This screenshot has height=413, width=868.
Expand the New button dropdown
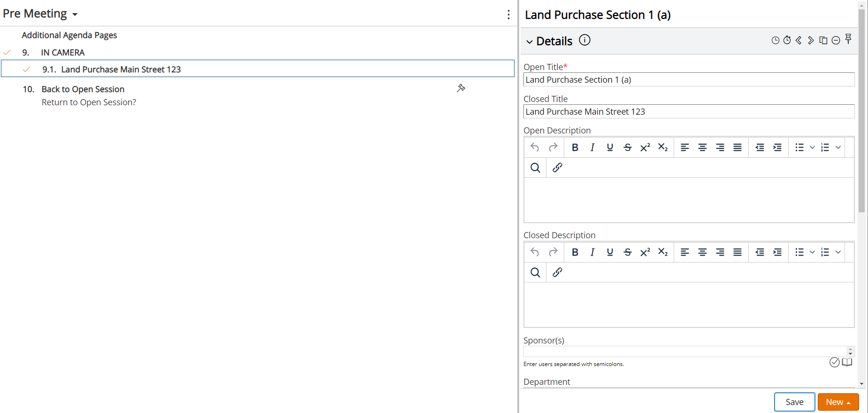coord(838,402)
